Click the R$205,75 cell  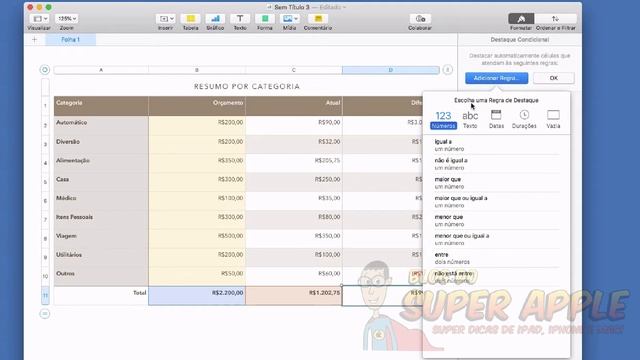click(x=294, y=163)
